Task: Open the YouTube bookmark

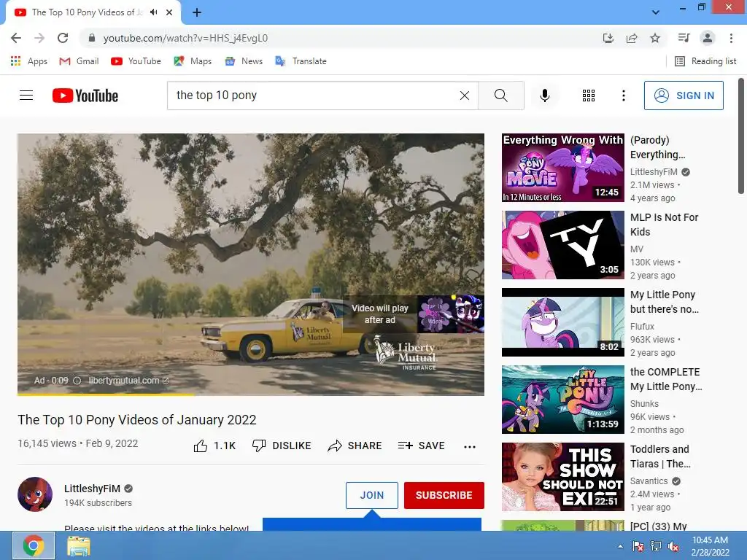Action: pos(136,61)
